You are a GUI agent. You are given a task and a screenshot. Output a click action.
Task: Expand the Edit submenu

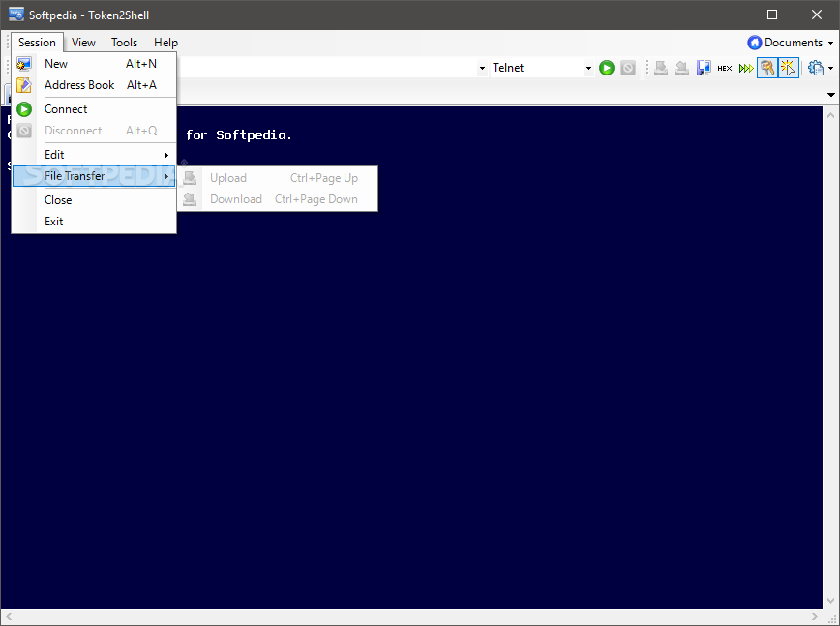pos(94,155)
